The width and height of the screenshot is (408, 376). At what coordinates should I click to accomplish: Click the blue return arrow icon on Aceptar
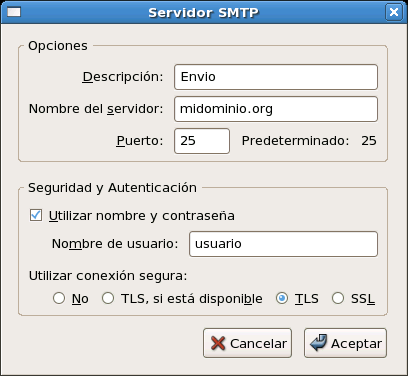click(x=319, y=343)
